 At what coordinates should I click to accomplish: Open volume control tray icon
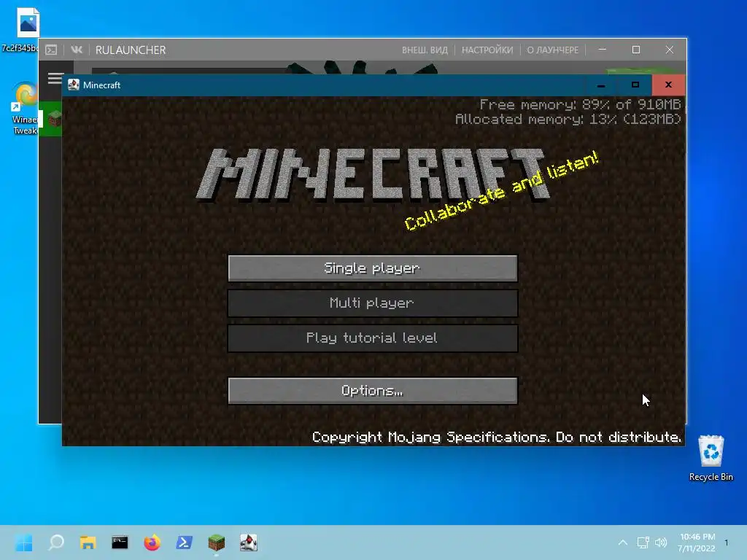click(x=661, y=542)
